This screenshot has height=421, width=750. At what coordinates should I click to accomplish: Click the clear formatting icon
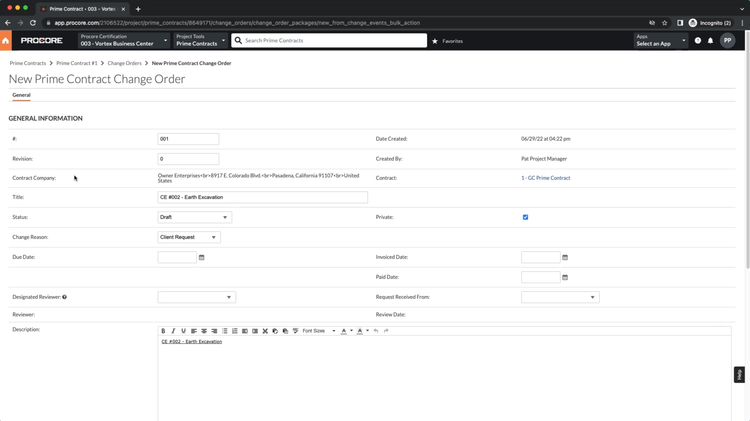click(296, 331)
